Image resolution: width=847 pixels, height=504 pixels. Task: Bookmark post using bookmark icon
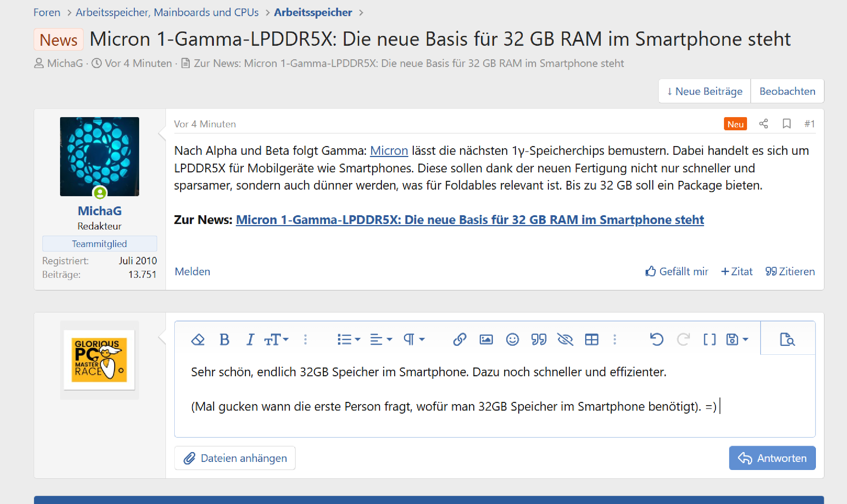(786, 124)
